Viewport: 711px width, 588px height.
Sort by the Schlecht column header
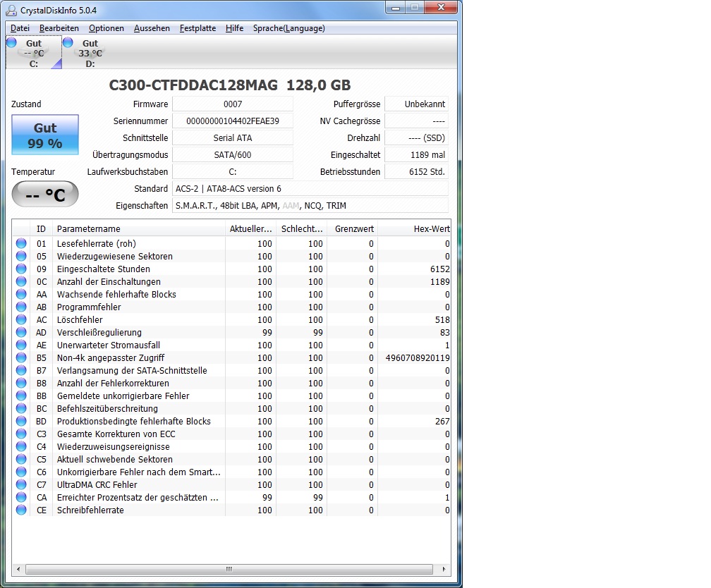[302, 229]
